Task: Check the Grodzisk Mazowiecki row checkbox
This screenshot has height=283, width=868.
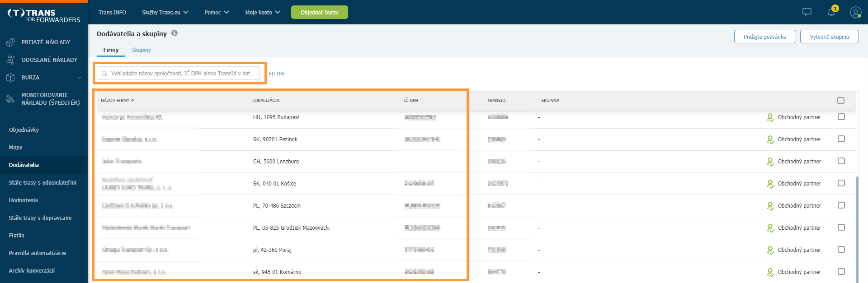Action: pos(841,227)
